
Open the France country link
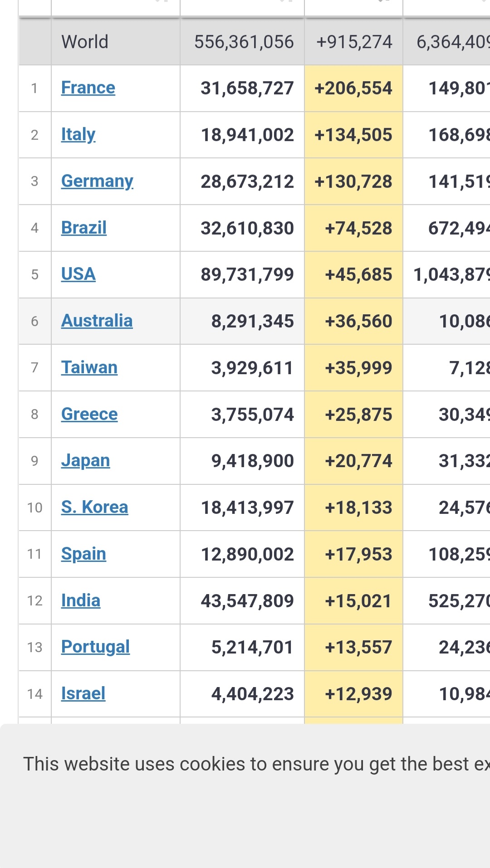(88, 88)
